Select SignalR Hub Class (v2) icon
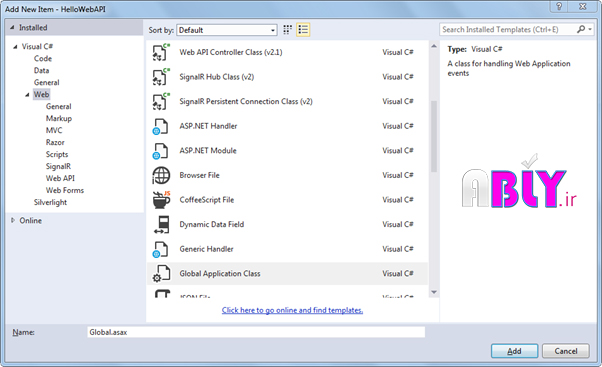 coord(161,77)
